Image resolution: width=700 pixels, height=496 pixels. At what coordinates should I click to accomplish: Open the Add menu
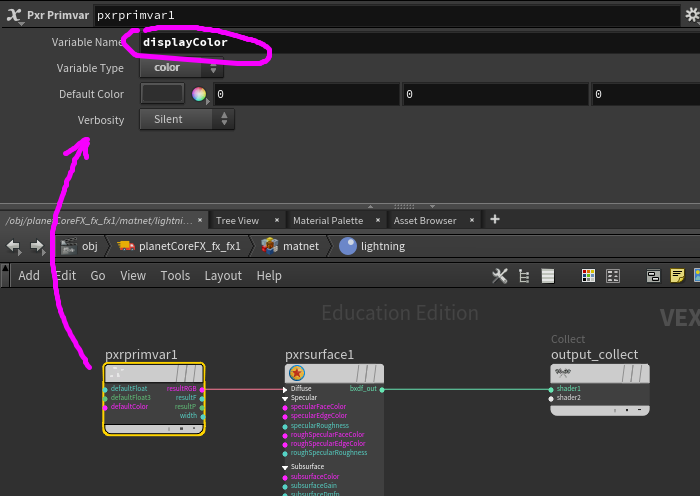point(29,275)
